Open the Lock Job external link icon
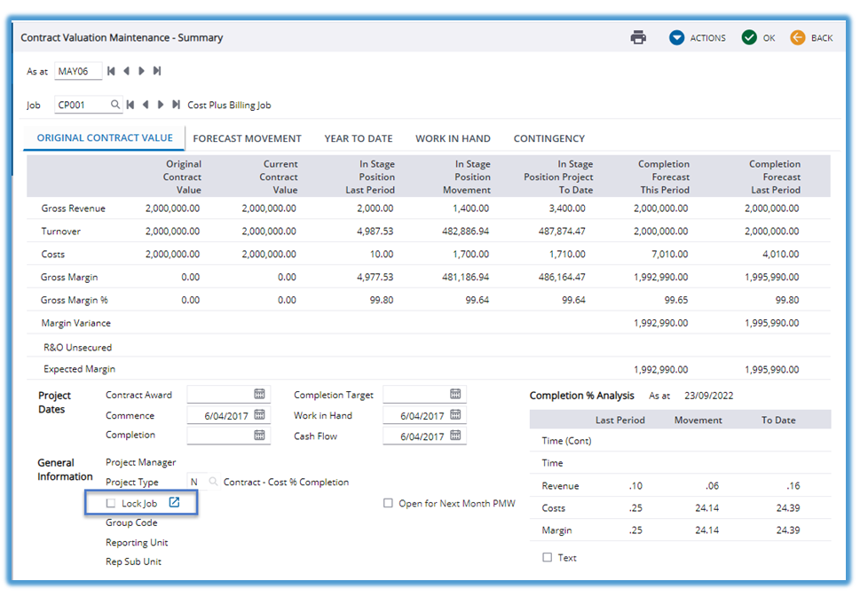 [x=175, y=503]
